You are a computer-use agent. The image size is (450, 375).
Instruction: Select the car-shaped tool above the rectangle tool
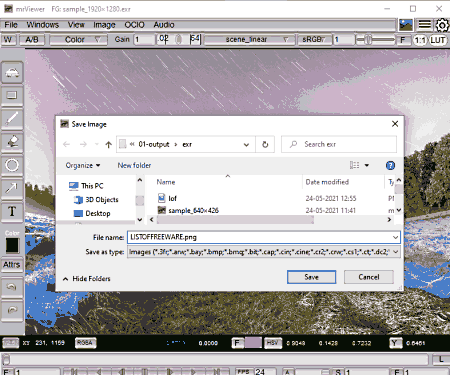(x=12, y=72)
